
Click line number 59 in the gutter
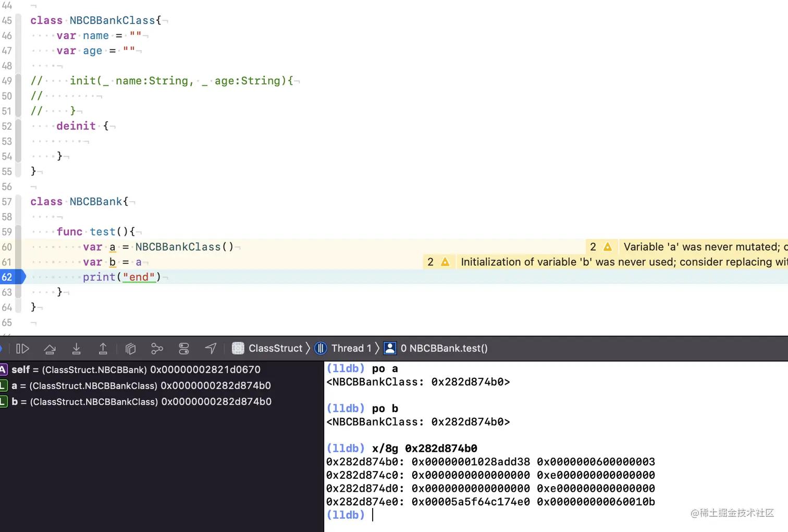7,232
